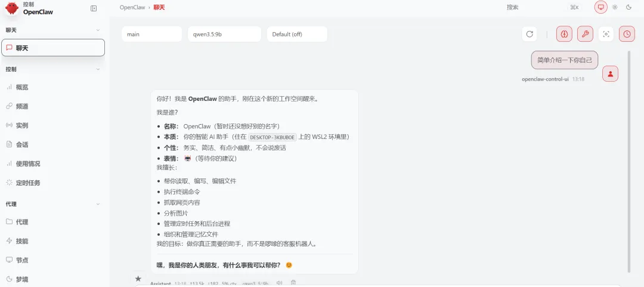Image resolution: width=644 pixels, height=287 pixels.
Task: Refresh the chat with the reload icon
Action: pyautogui.click(x=530, y=34)
